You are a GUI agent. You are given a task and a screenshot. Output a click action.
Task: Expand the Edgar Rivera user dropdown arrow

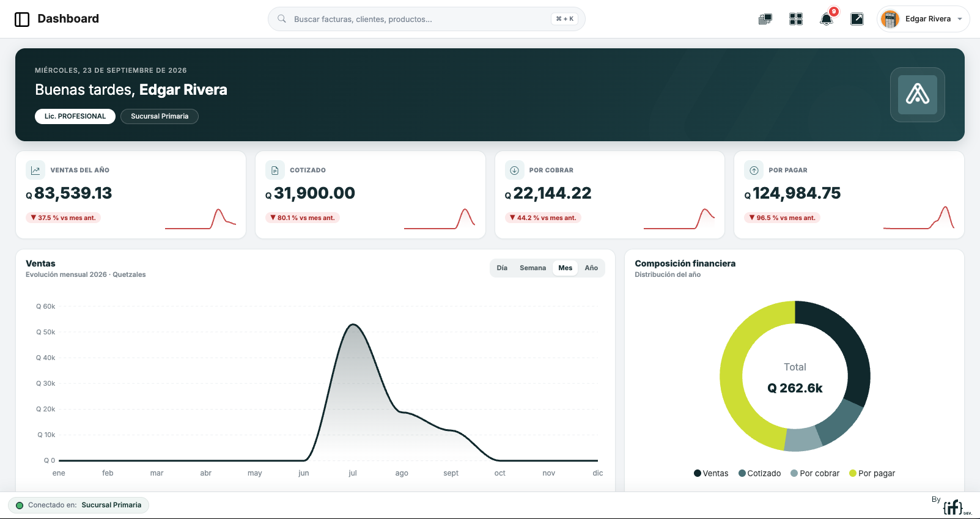point(960,20)
